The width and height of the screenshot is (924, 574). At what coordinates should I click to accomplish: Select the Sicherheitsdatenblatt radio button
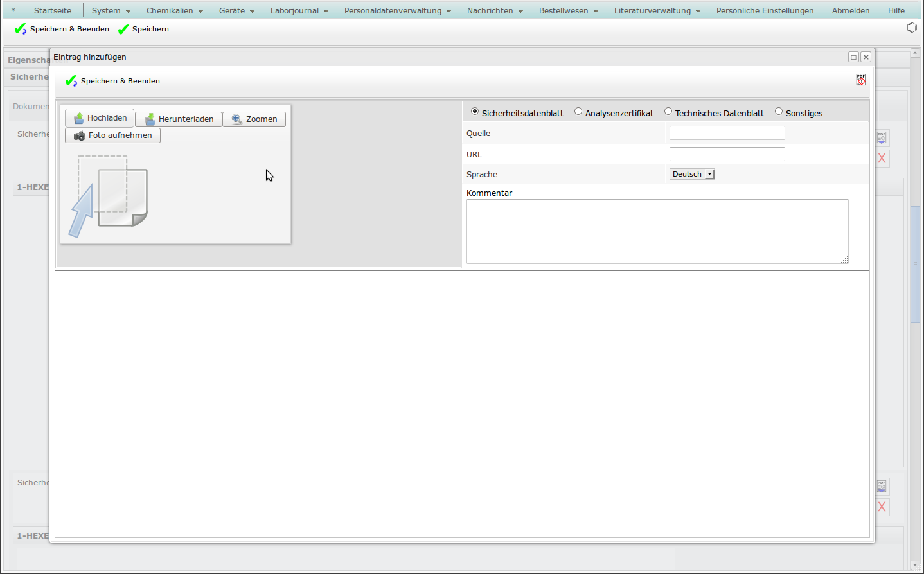pyautogui.click(x=475, y=111)
